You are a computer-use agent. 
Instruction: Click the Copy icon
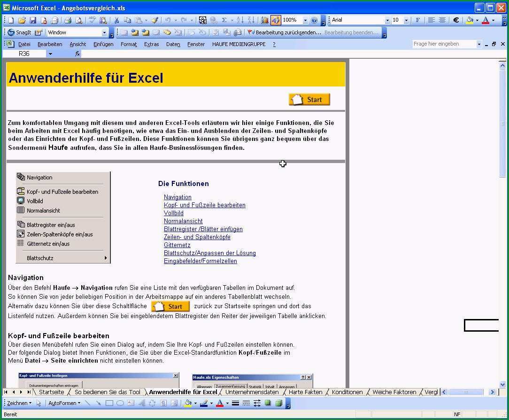click(128, 20)
